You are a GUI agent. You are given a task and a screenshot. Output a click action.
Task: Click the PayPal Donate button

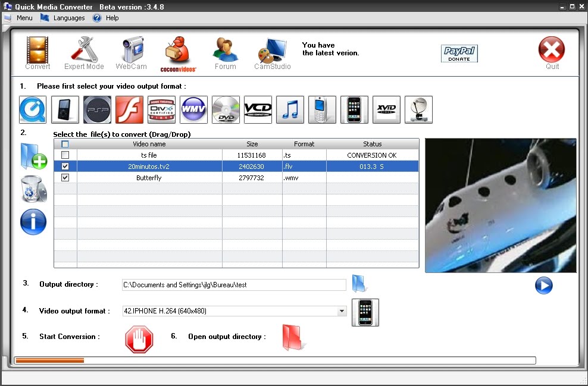pos(459,52)
